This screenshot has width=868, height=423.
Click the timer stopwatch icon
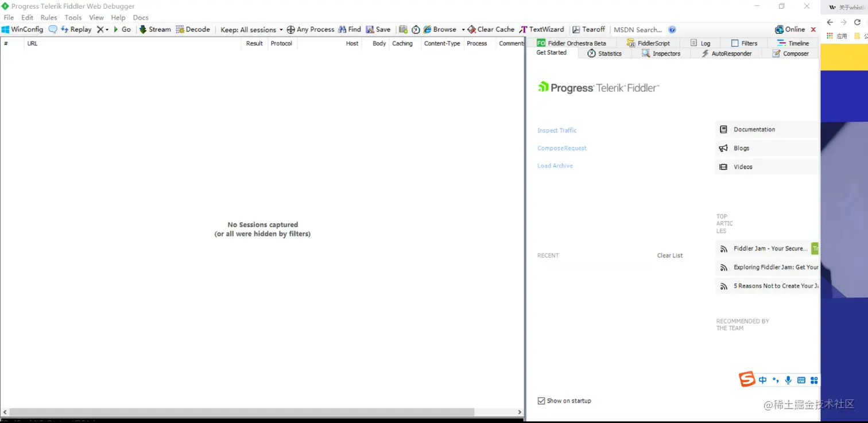pos(416,29)
